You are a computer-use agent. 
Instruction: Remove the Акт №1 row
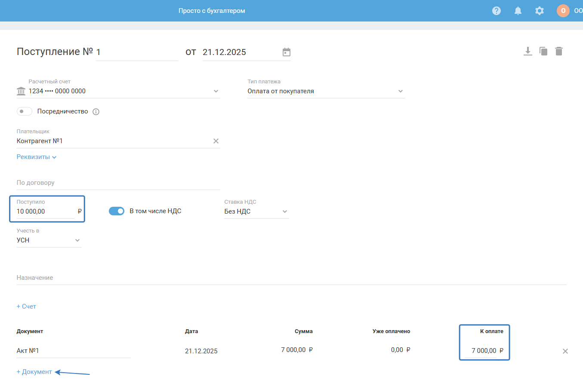click(x=565, y=351)
